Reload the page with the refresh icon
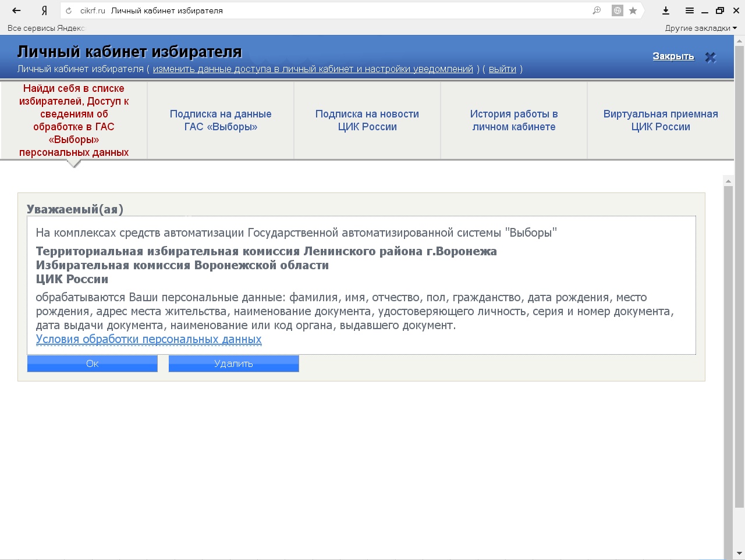Screen dimensions: 745x560 [x=69, y=10]
